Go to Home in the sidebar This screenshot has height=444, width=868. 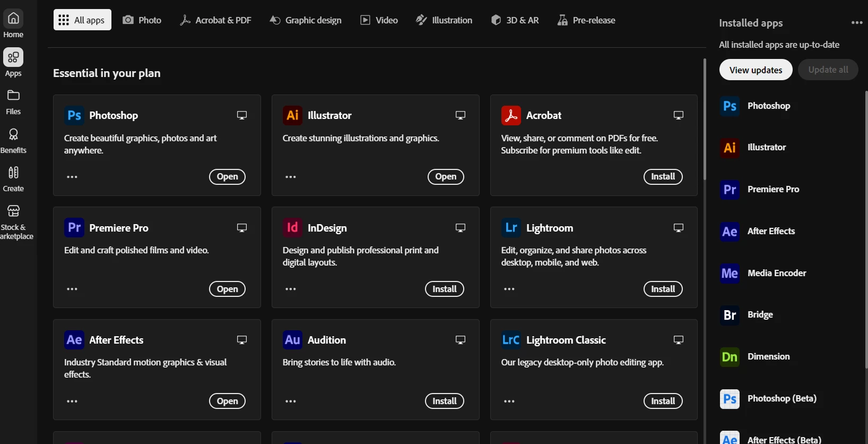pos(13,24)
